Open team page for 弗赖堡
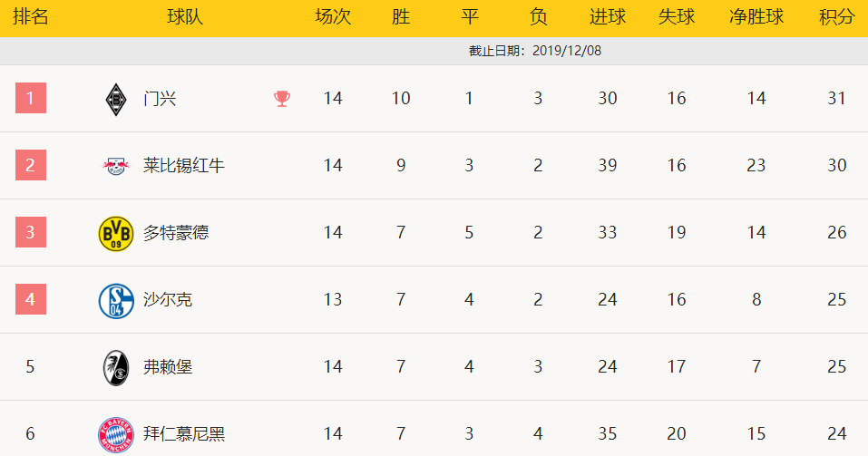868x456 pixels. click(x=168, y=366)
